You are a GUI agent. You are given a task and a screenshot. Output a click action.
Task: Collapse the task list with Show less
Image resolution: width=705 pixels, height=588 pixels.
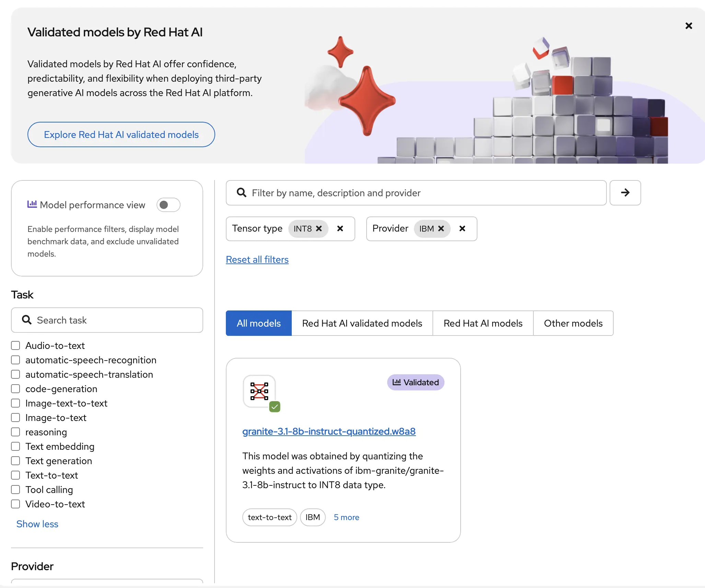pos(37,524)
